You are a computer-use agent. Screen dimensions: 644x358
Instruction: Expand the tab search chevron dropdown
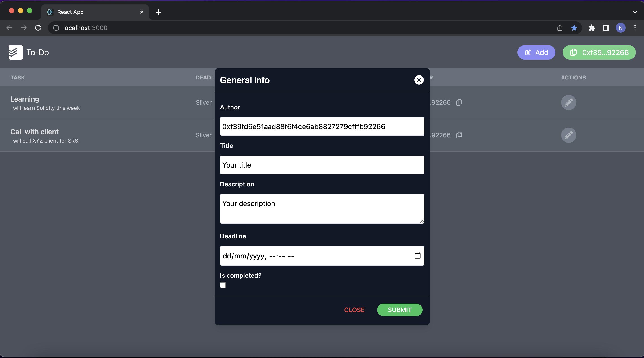[x=635, y=12]
